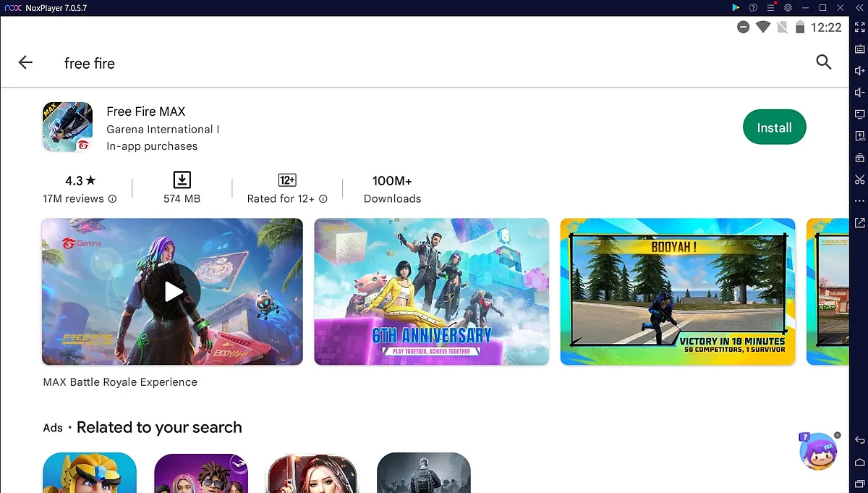Click the Wi-Fi status icon
Image resolution: width=868 pixels, height=493 pixels.
tap(762, 28)
